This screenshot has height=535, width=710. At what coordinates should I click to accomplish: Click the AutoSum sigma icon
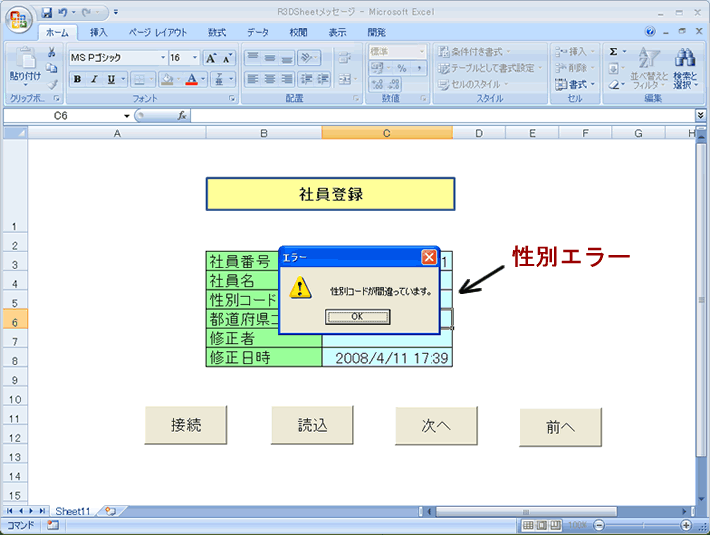tap(614, 52)
